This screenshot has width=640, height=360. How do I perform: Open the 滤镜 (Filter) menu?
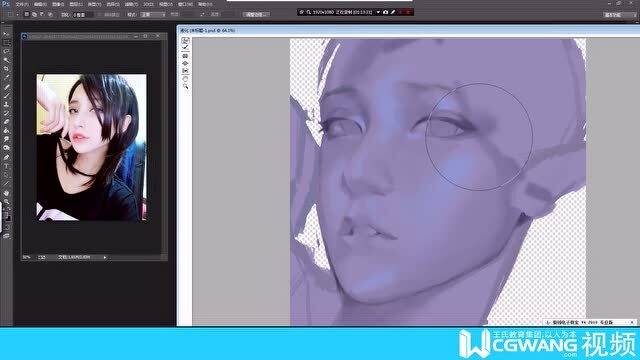pos(131,4)
